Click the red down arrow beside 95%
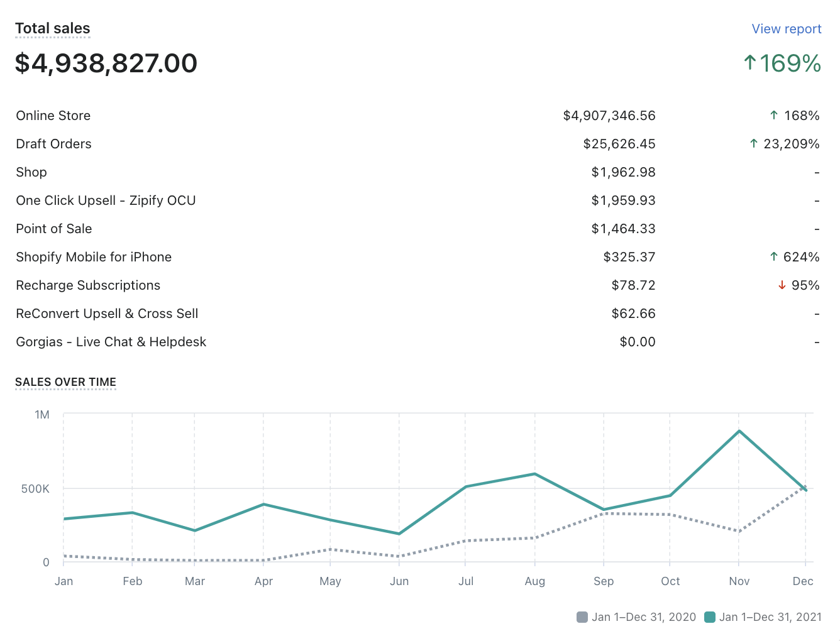 (782, 285)
